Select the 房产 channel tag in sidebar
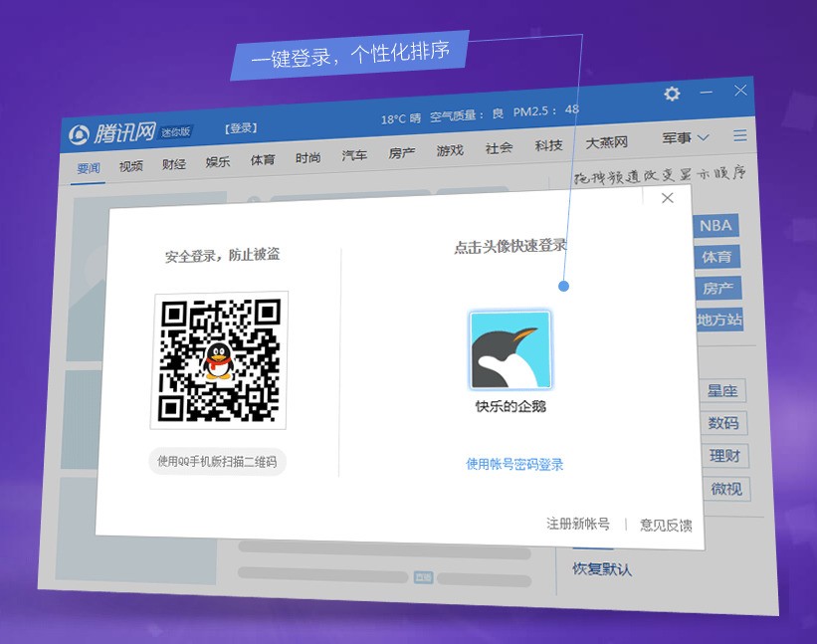This screenshot has height=644, width=817. click(718, 288)
